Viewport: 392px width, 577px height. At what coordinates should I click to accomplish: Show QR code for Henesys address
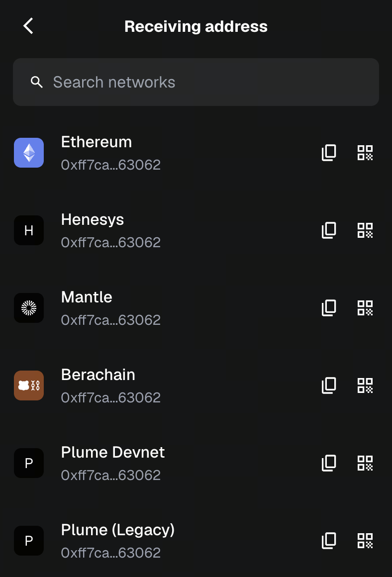pos(365,230)
